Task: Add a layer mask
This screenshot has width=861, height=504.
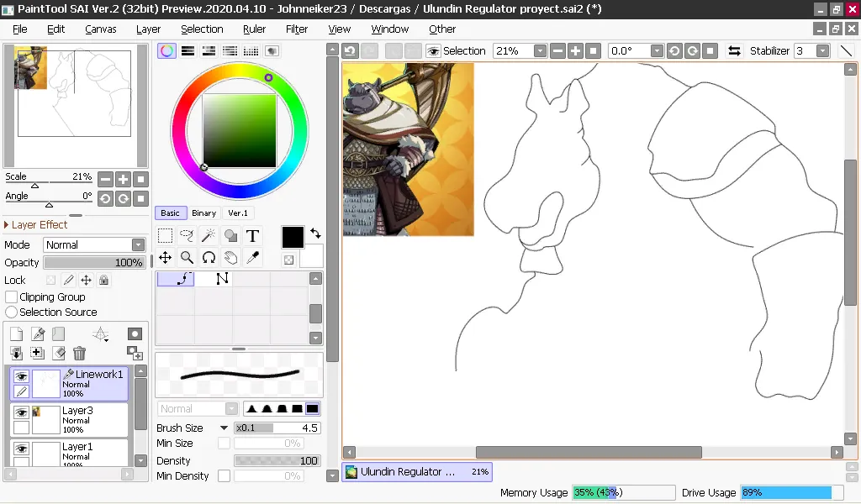Action: [135, 334]
